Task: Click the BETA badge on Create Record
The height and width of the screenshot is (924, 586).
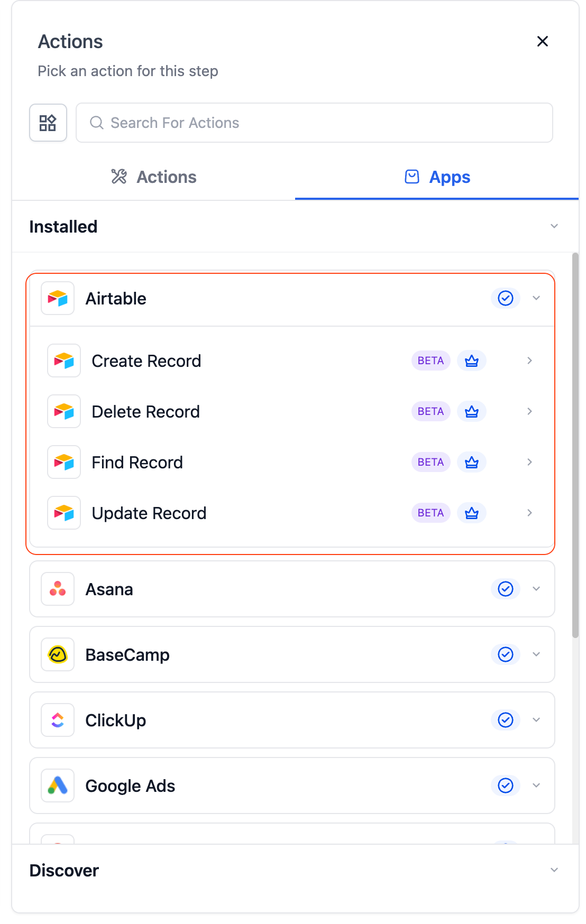Action: (431, 361)
